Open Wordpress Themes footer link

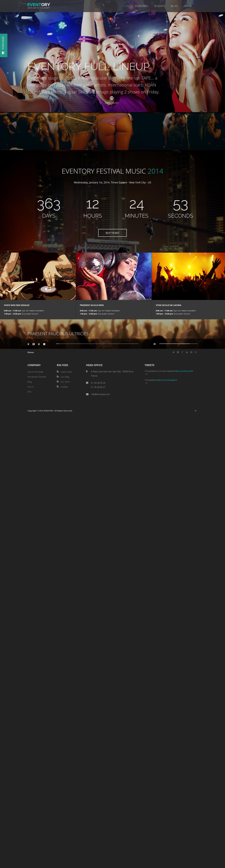[37, 377]
